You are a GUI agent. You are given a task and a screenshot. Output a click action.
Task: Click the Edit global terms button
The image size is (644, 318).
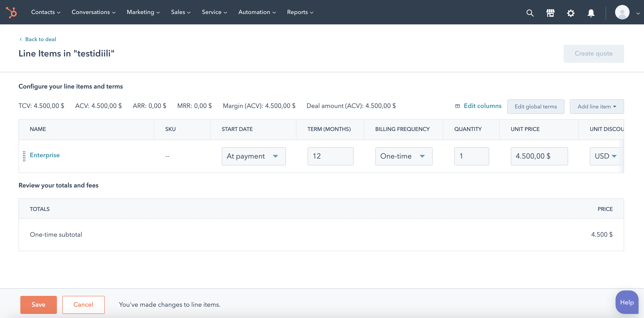click(x=536, y=106)
